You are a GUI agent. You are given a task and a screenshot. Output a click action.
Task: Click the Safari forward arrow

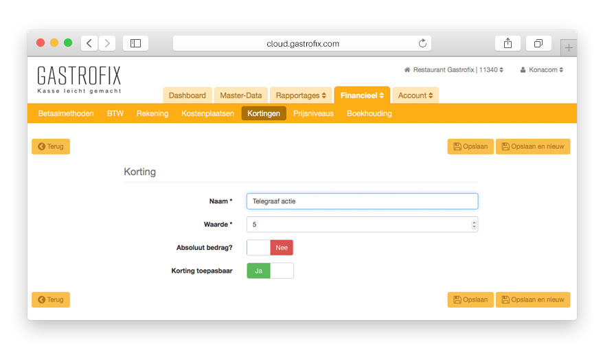107,43
